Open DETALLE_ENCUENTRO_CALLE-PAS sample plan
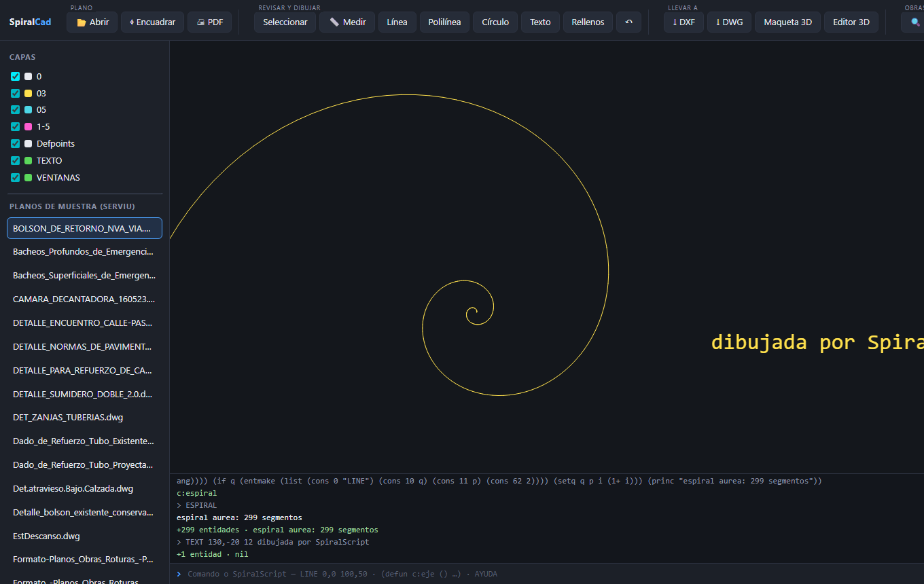The height and width of the screenshot is (584, 924). pyautogui.click(x=84, y=323)
